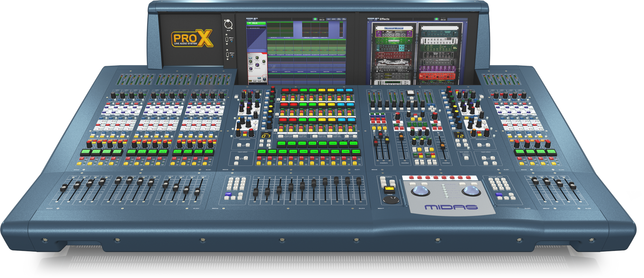The height and width of the screenshot is (278, 644).
Task: Select the blue Aux8 LCD button
Action: point(349,90)
